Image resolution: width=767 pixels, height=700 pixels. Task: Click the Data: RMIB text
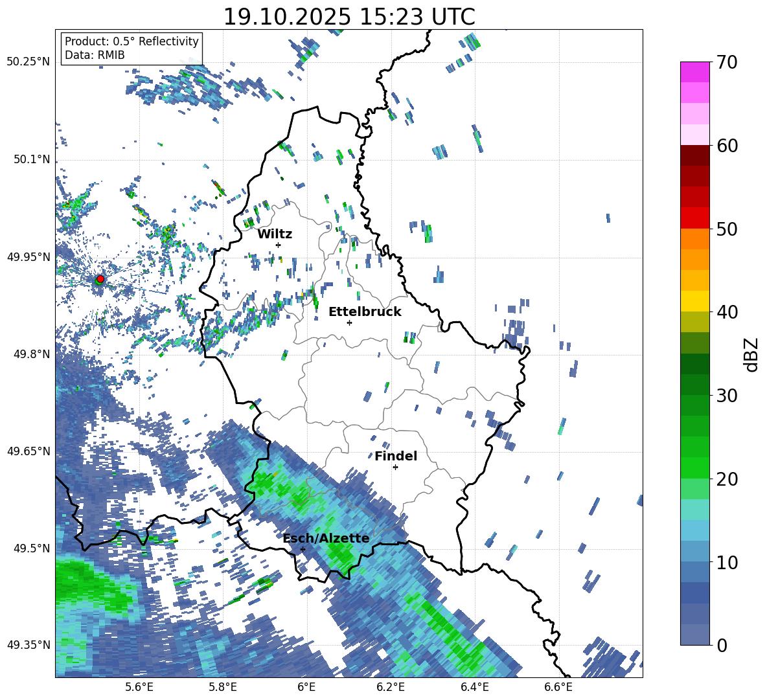point(95,55)
